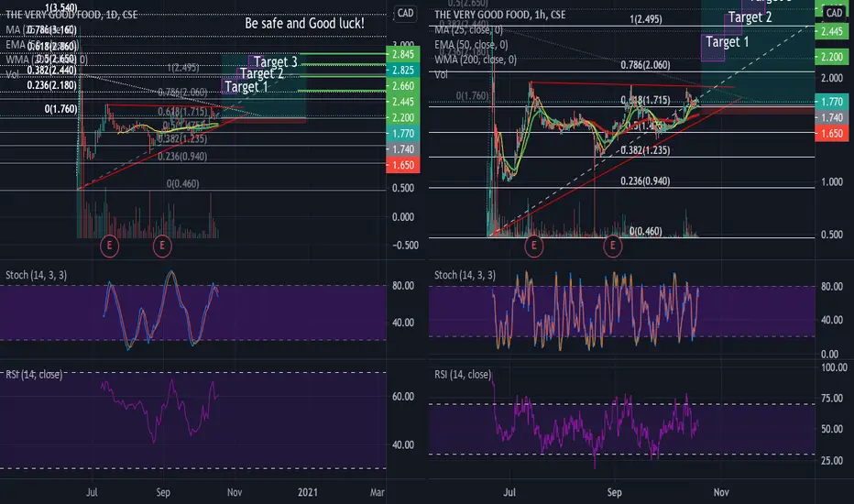Image resolution: width=854 pixels, height=504 pixels.
Task: Click the gray 1.740 price label on the 1h chart
Action: (x=832, y=117)
